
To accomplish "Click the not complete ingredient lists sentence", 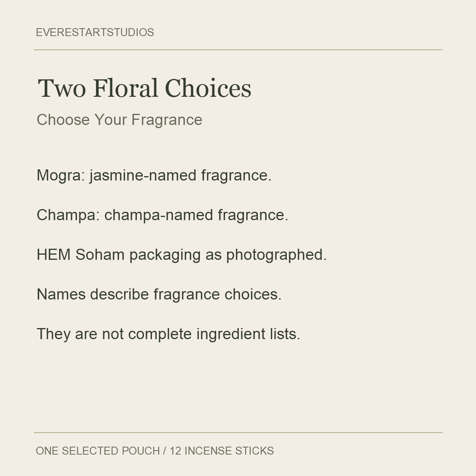I will 169,334.
